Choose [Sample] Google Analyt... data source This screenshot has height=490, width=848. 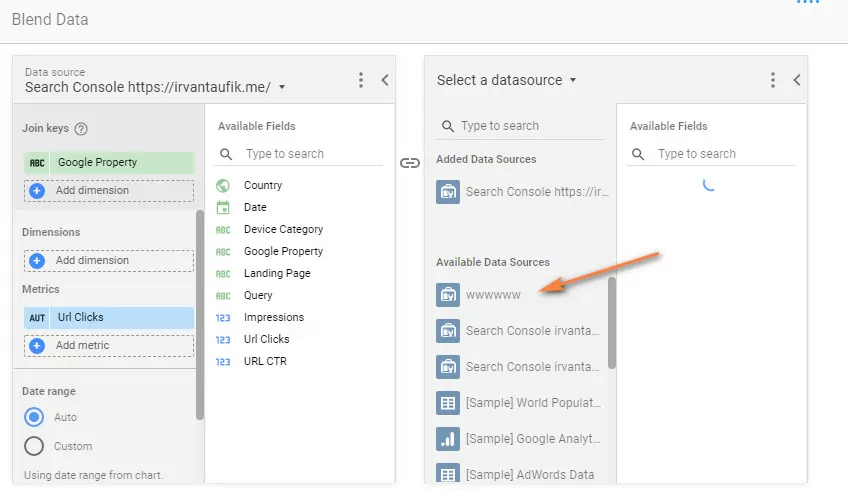point(521,439)
